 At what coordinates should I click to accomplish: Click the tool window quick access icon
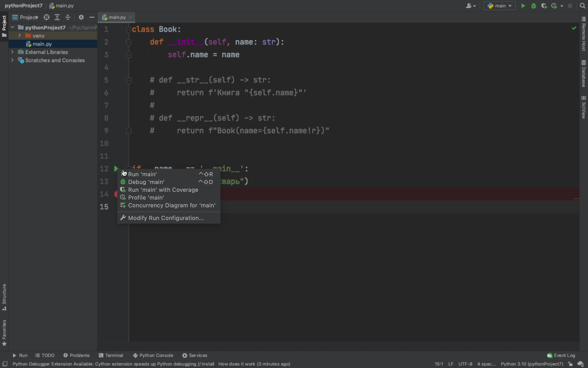tap(5, 364)
